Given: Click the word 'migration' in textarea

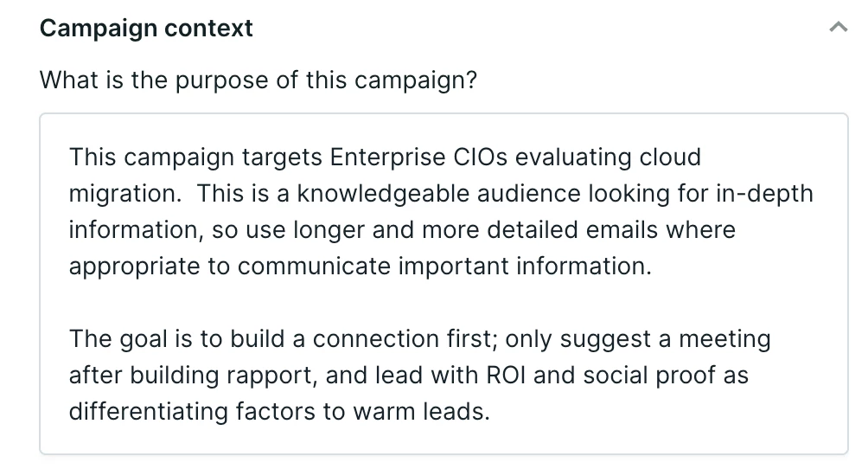Looking at the screenshot, I should [x=124, y=194].
